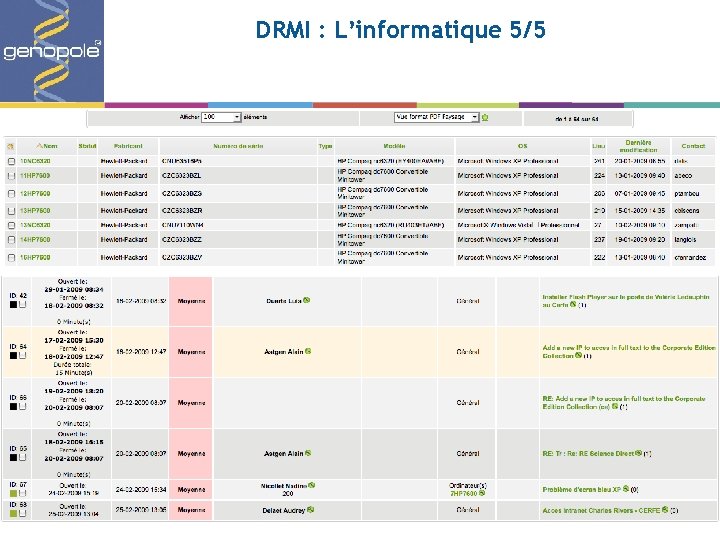Open ticket Installer Flash Player sur le poste
The width and height of the screenshot is (720, 540).
click(625, 301)
